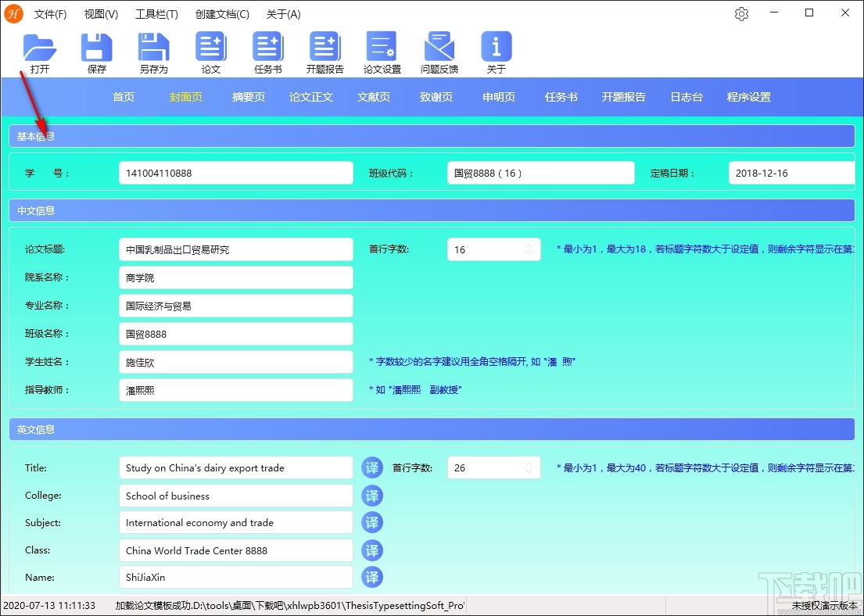Image resolution: width=864 pixels, height=616 pixels.
Task: Open the 创建文档(C) menu
Action: click(222, 14)
